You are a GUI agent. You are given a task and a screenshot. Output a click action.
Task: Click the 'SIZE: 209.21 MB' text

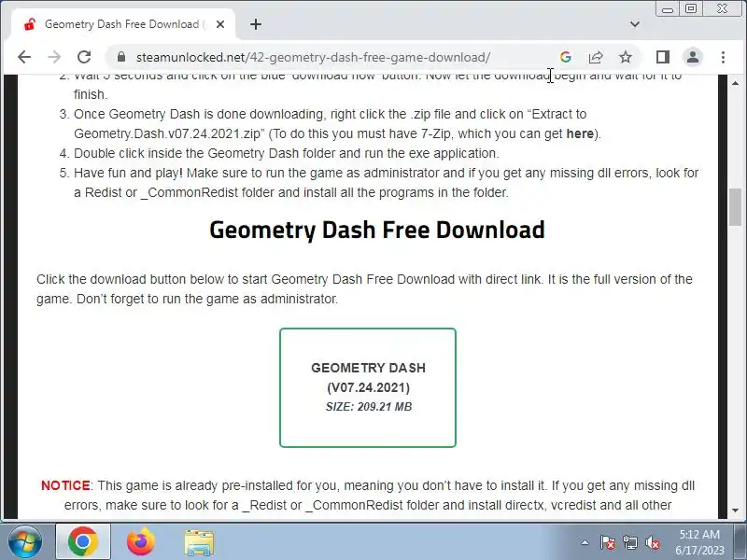(368, 407)
